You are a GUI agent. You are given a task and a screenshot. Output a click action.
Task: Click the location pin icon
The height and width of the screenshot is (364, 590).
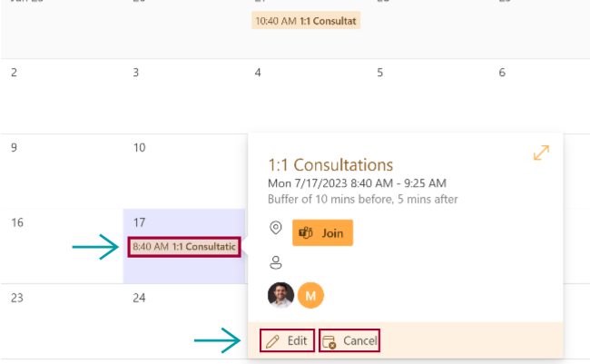point(276,228)
